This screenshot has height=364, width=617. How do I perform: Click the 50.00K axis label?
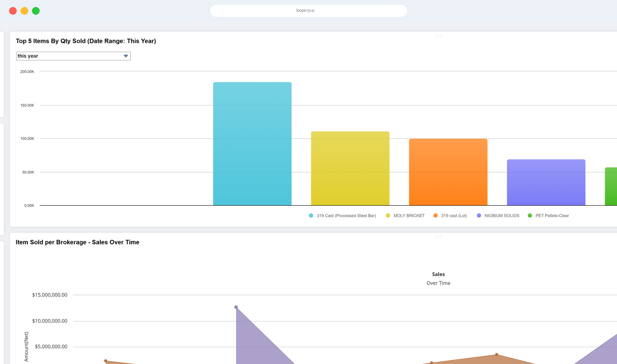(x=28, y=172)
